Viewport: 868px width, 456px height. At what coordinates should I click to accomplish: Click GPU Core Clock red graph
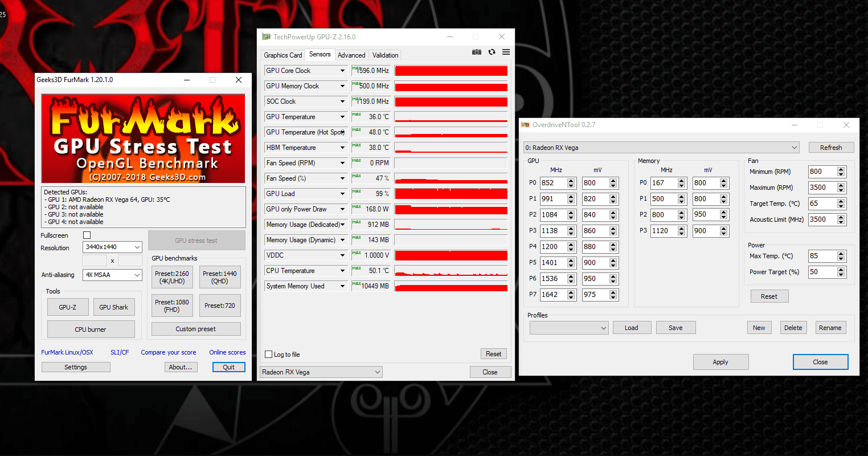(451, 71)
